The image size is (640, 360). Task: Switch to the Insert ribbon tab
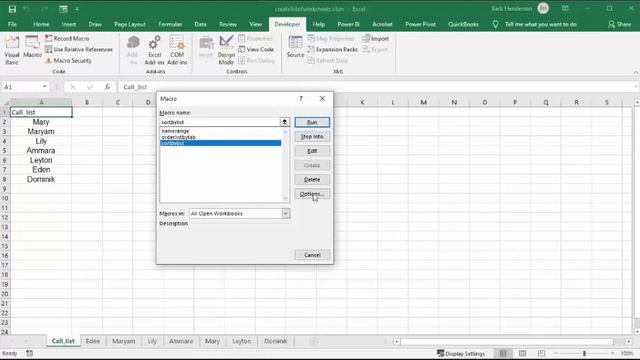tap(69, 24)
